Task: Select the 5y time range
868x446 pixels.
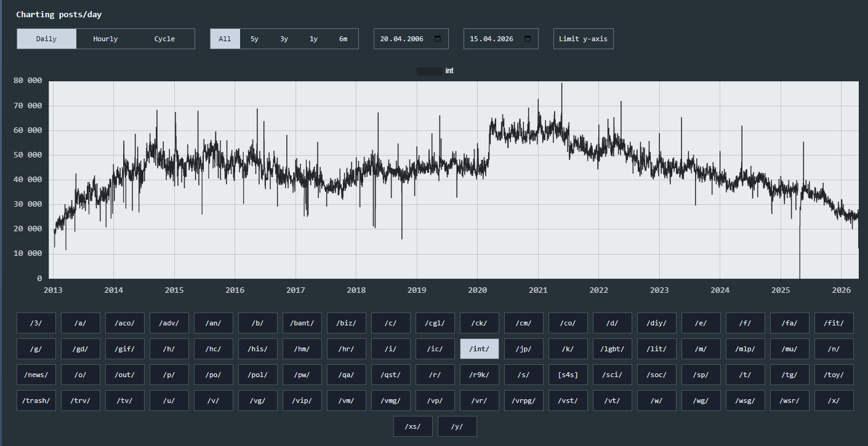Action: (x=255, y=39)
